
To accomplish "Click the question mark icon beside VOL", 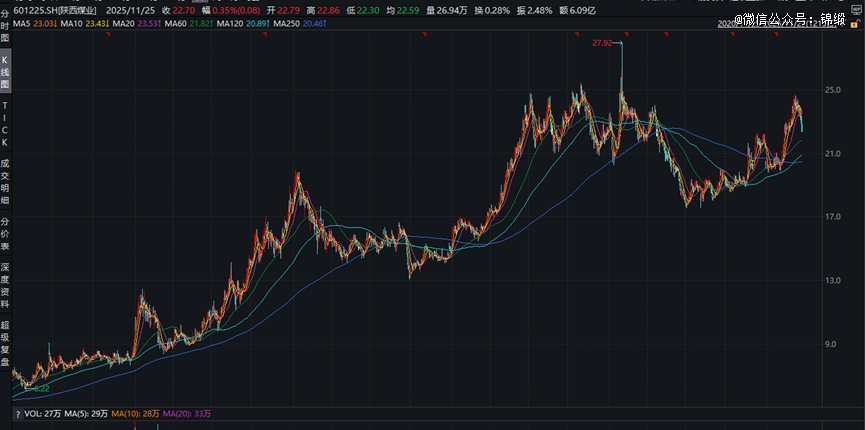I will click(17, 413).
